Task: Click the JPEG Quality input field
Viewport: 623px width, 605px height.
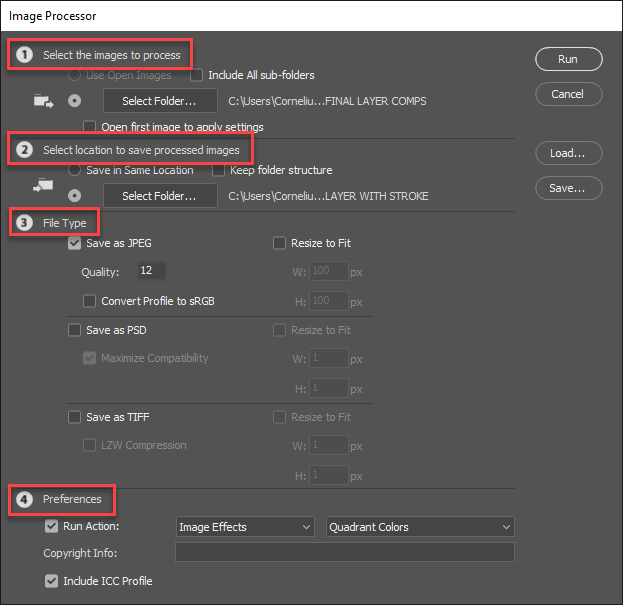Action: click(x=151, y=271)
